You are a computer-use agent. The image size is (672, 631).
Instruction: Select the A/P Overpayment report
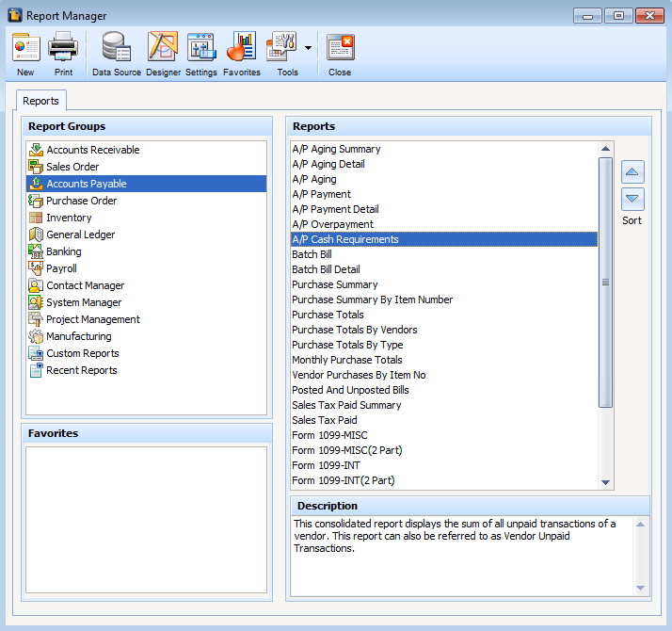(444, 224)
